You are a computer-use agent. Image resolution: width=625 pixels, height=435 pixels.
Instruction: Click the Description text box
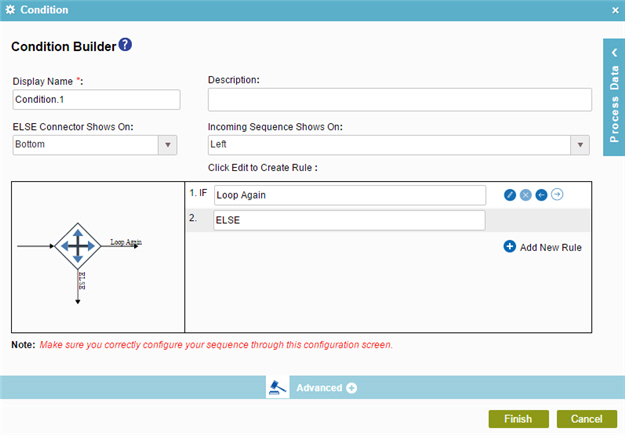point(400,100)
